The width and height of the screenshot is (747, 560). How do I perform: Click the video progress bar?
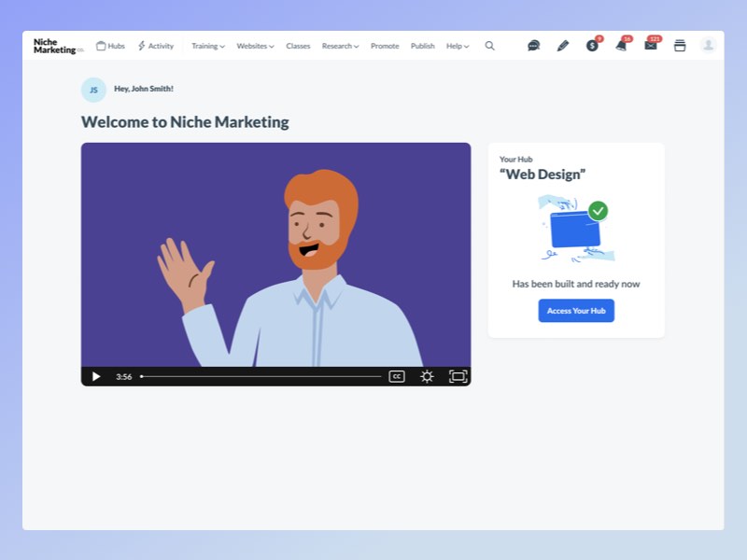[261, 376]
